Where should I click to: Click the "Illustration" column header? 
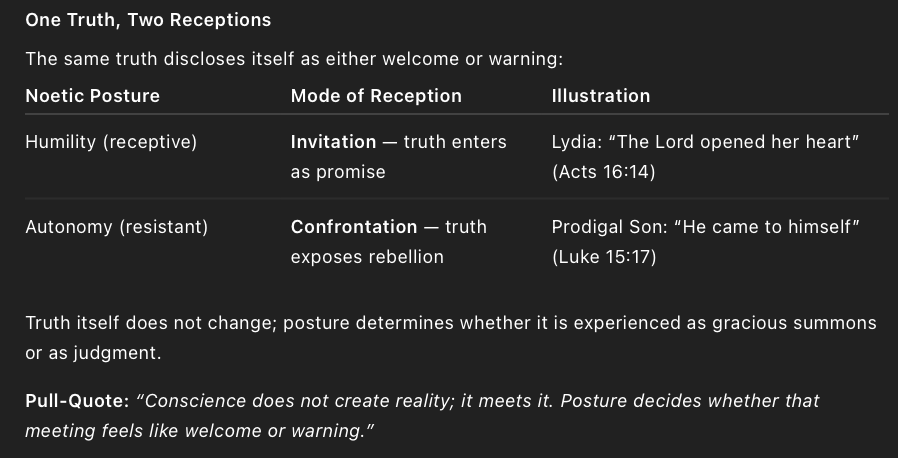point(601,96)
